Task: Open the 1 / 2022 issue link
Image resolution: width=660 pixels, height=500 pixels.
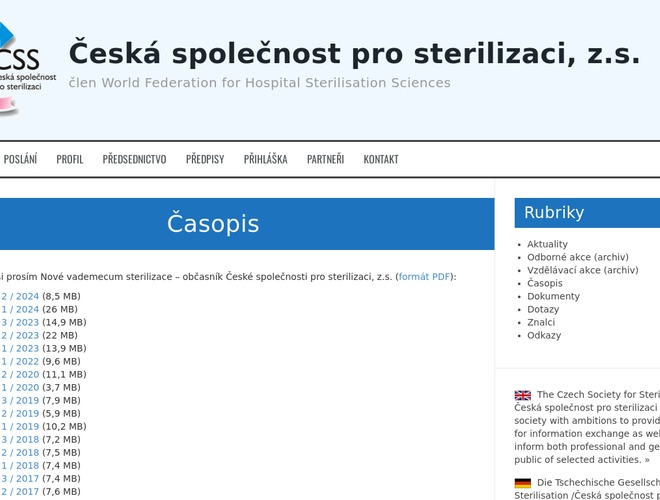Action: [x=20, y=362]
